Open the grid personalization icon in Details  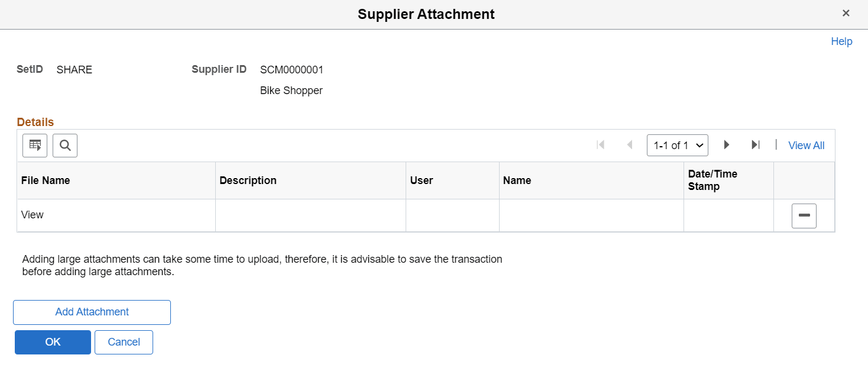coord(34,145)
